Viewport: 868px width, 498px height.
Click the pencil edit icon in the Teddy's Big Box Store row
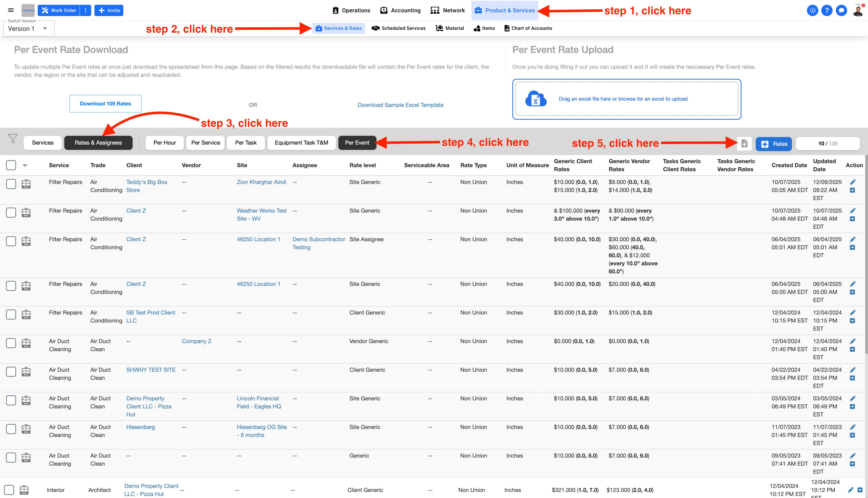pyautogui.click(x=852, y=182)
